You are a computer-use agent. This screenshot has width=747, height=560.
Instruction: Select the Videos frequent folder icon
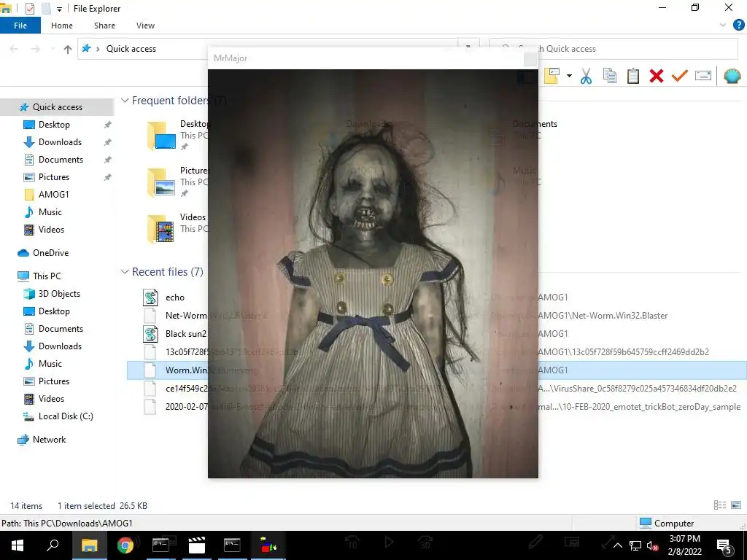[161, 229]
